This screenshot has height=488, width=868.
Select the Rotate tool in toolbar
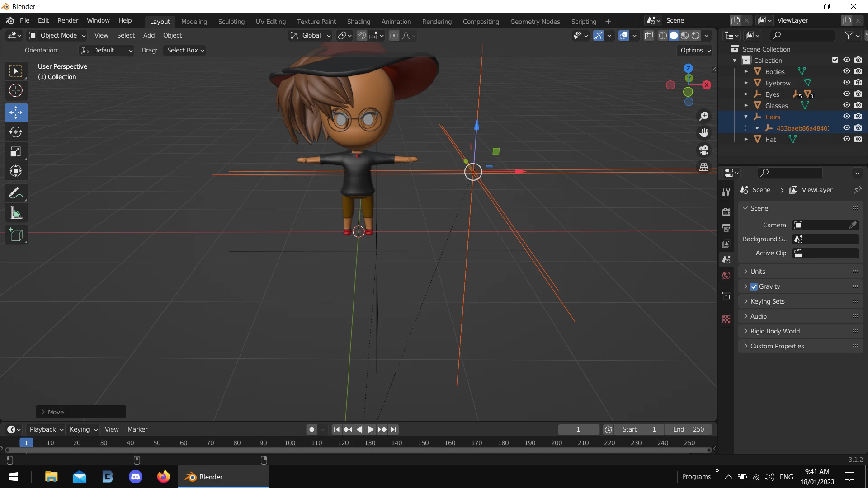(x=16, y=132)
